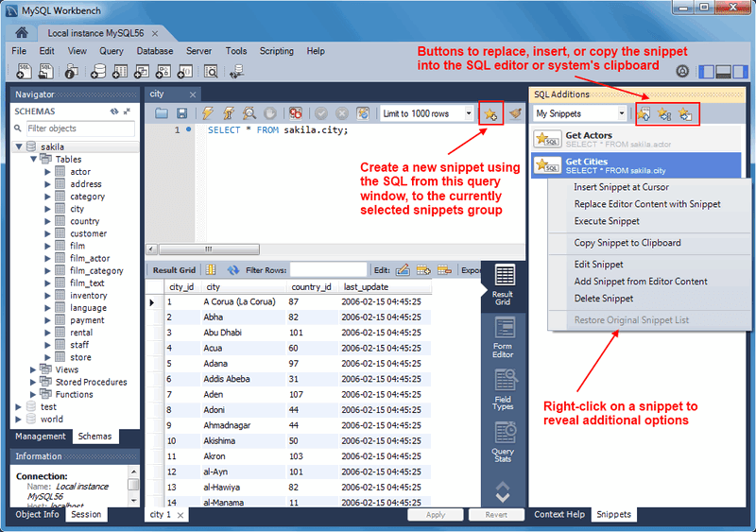Create a new SQL tab icon
The height and width of the screenshot is (532, 756).
tap(24, 72)
